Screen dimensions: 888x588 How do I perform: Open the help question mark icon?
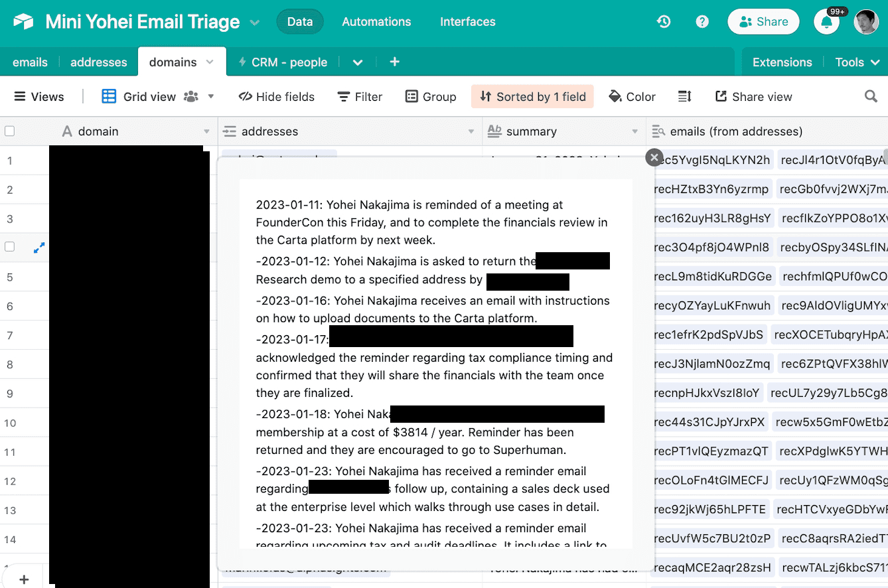[x=702, y=22]
